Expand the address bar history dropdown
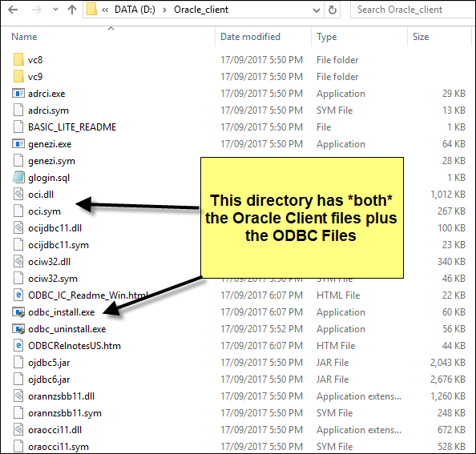The width and height of the screenshot is (476, 454). [x=316, y=10]
